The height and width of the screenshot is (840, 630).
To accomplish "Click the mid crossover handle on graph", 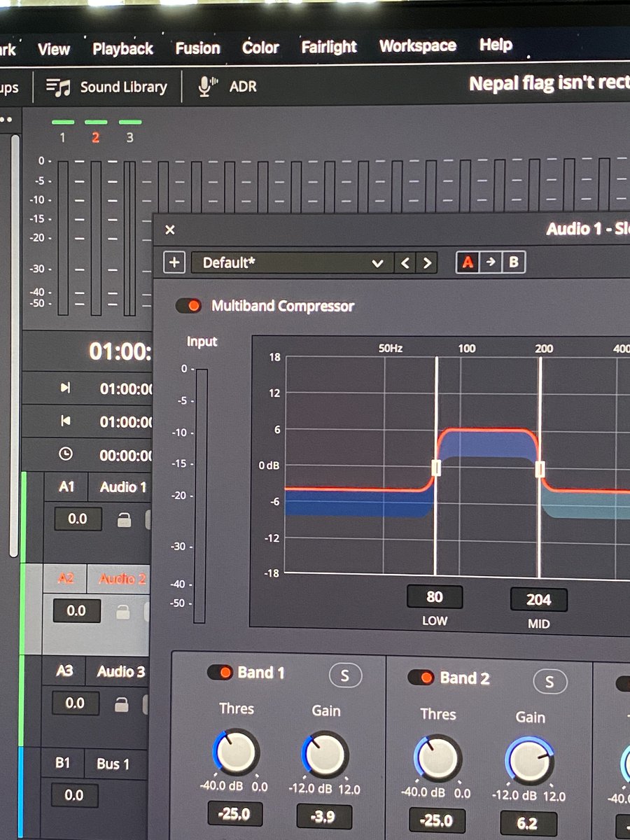I will (x=540, y=469).
